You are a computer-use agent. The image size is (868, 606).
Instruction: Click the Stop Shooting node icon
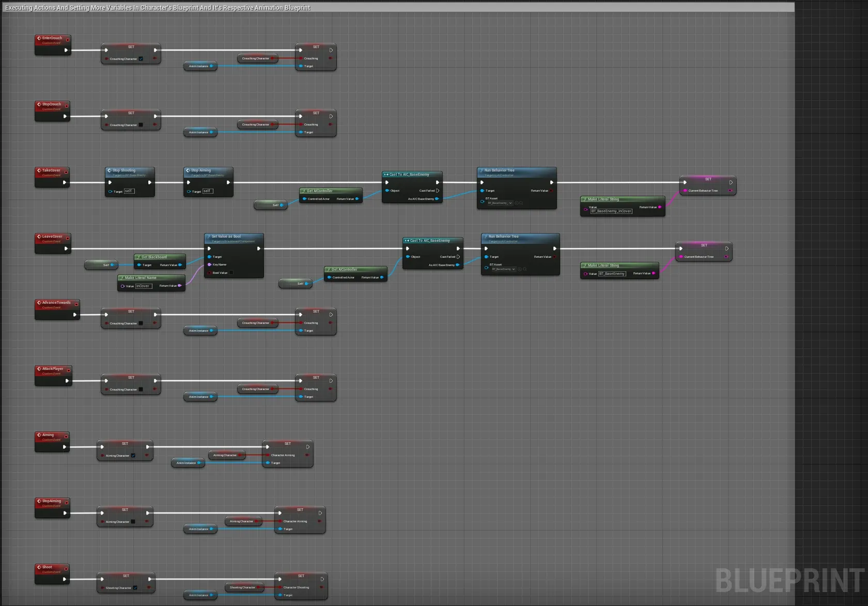110,170
